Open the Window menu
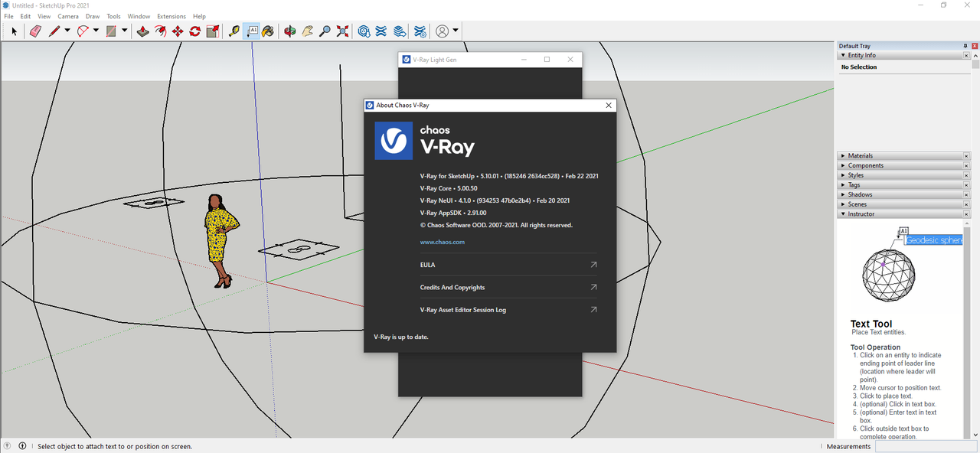This screenshot has height=453, width=980. pyautogui.click(x=139, y=16)
